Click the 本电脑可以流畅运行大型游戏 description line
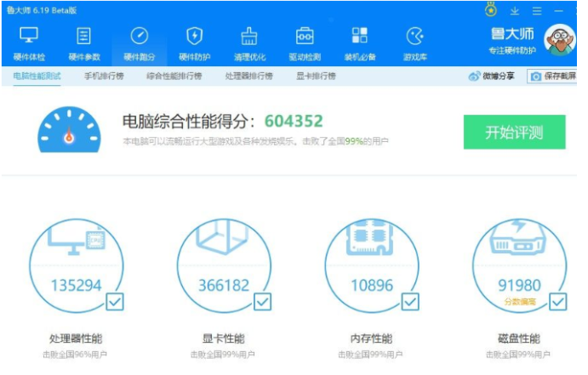 [x=255, y=141]
